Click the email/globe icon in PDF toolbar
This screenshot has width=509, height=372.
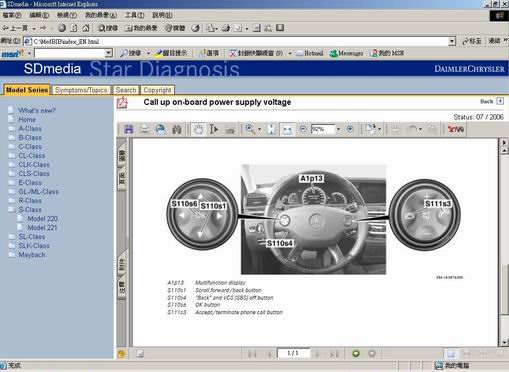(x=161, y=129)
